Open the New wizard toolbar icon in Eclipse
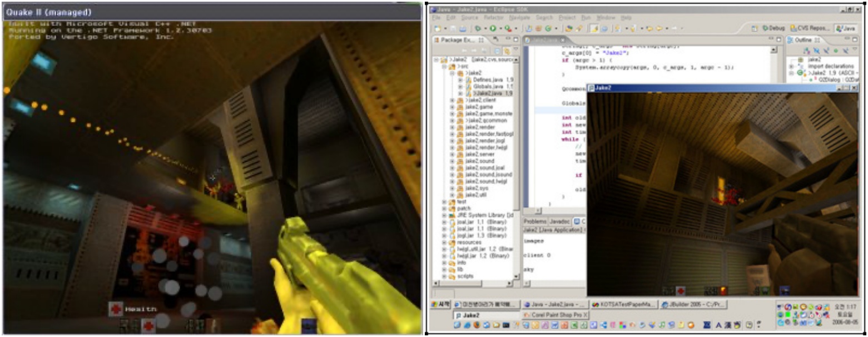The height and width of the screenshot is (337, 868). click(x=439, y=28)
